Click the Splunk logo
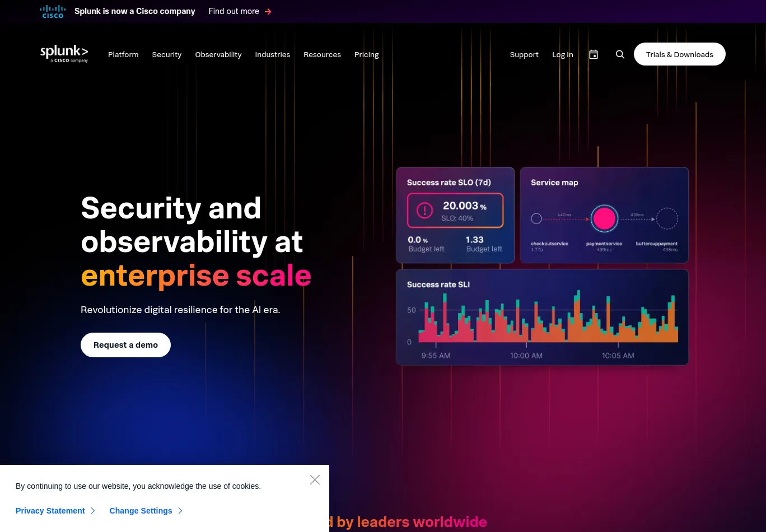Viewport: 766px width, 532px height. (x=64, y=54)
